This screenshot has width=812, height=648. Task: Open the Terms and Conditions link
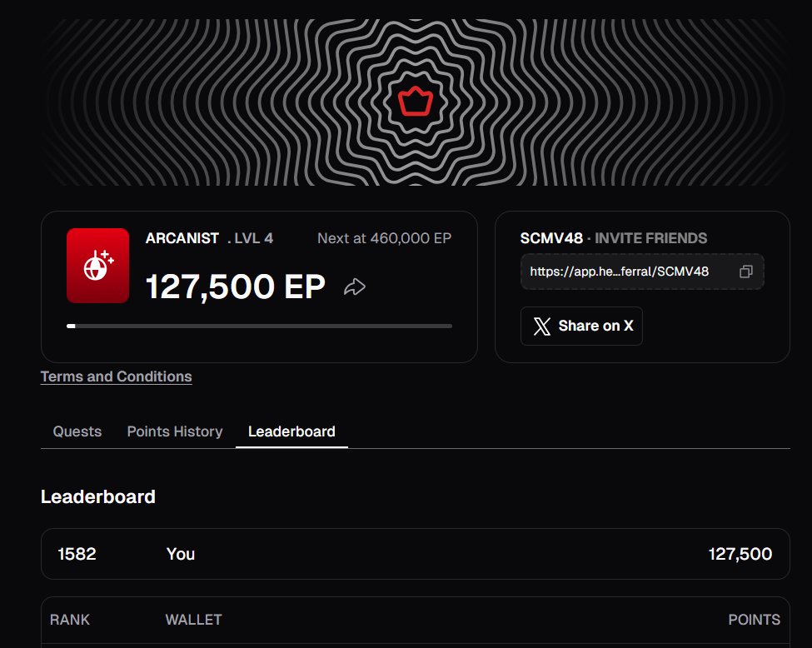click(x=116, y=376)
